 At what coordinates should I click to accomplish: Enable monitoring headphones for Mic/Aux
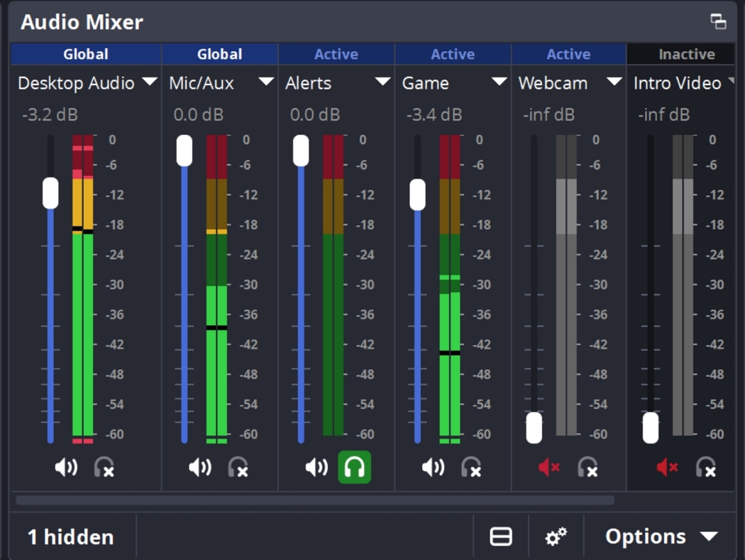click(x=238, y=468)
